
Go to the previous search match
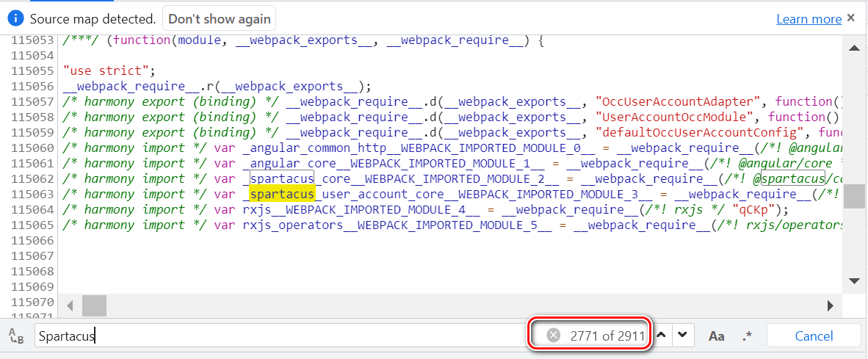(x=660, y=335)
